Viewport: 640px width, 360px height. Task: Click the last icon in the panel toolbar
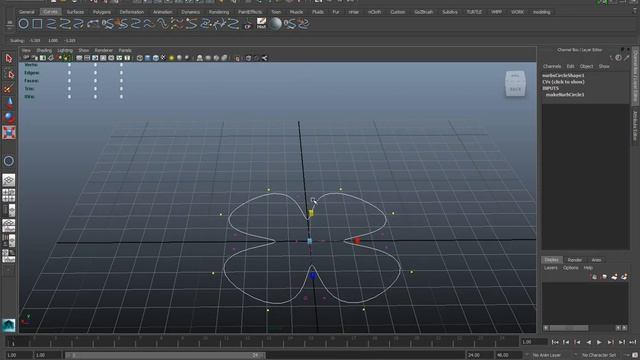(264, 58)
